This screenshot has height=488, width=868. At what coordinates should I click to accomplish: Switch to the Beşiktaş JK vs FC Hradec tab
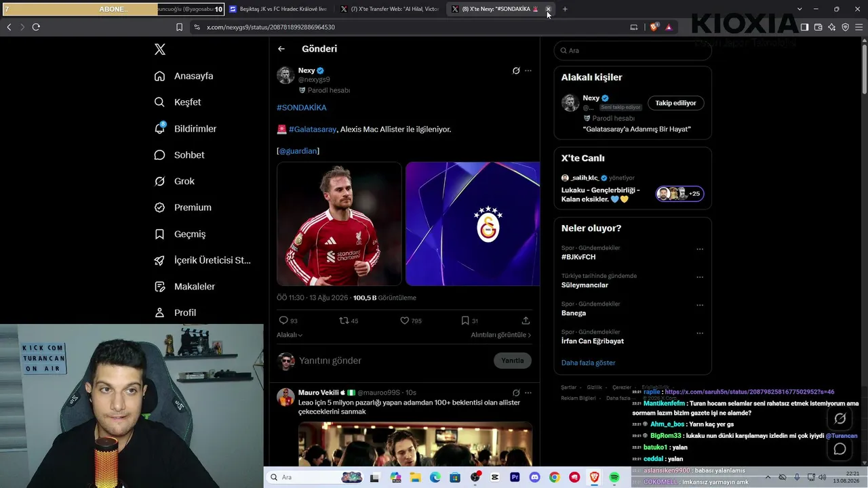click(279, 9)
